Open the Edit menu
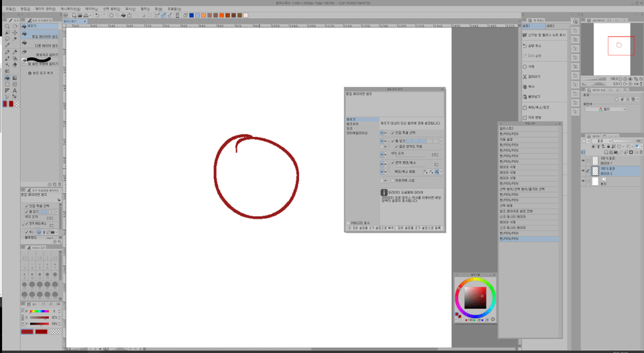Image resolution: width=644 pixels, height=353 pixels. click(25, 9)
